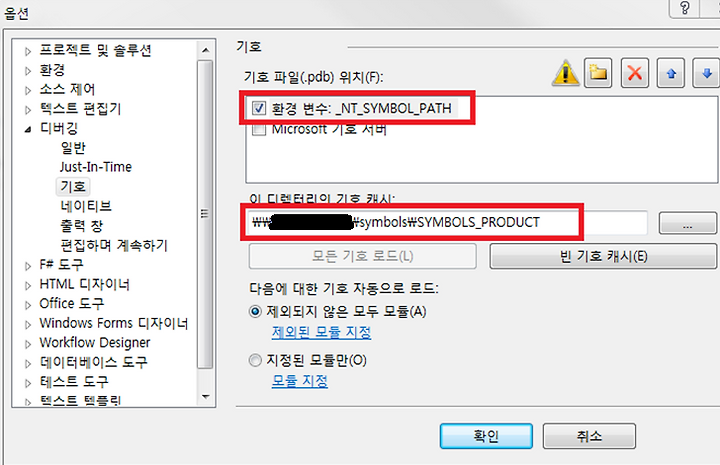Select the 제외되지 않은 모든 모듈 radio button
The width and height of the screenshot is (720, 465).
[x=255, y=312]
